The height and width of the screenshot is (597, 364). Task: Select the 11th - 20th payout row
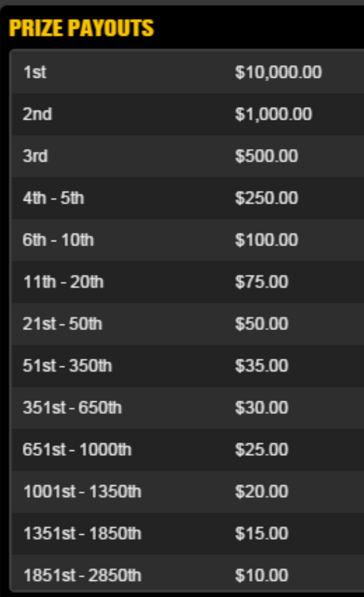click(x=188, y=282)
